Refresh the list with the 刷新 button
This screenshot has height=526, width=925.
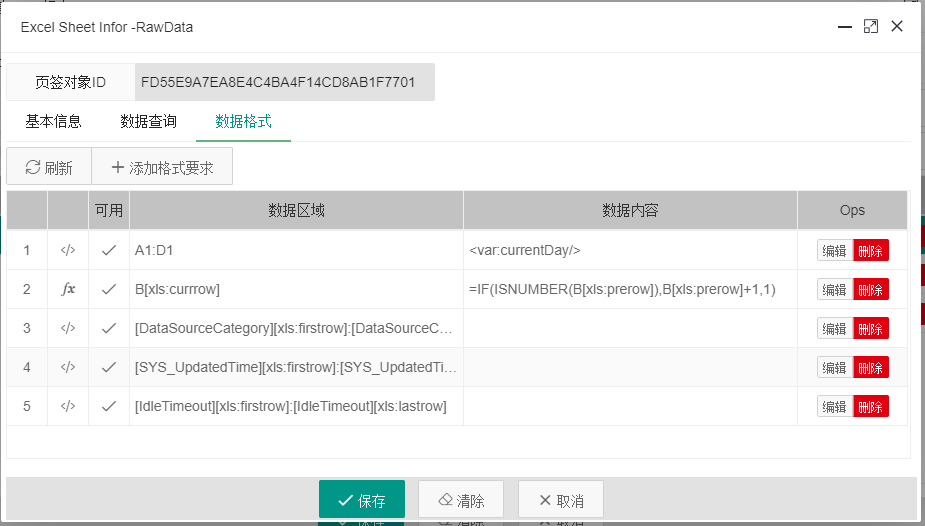49,167
